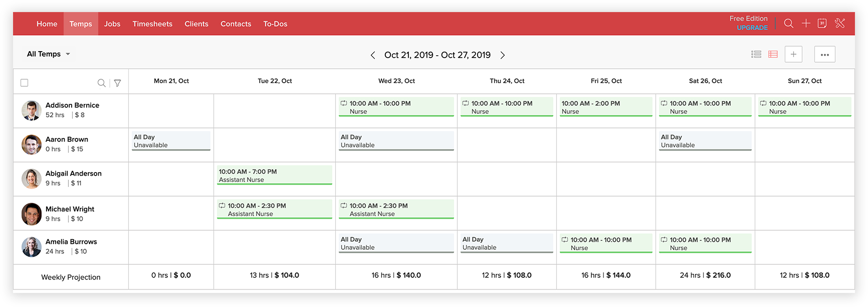Click the add-new plus button below the header

(x=793, y=54)
